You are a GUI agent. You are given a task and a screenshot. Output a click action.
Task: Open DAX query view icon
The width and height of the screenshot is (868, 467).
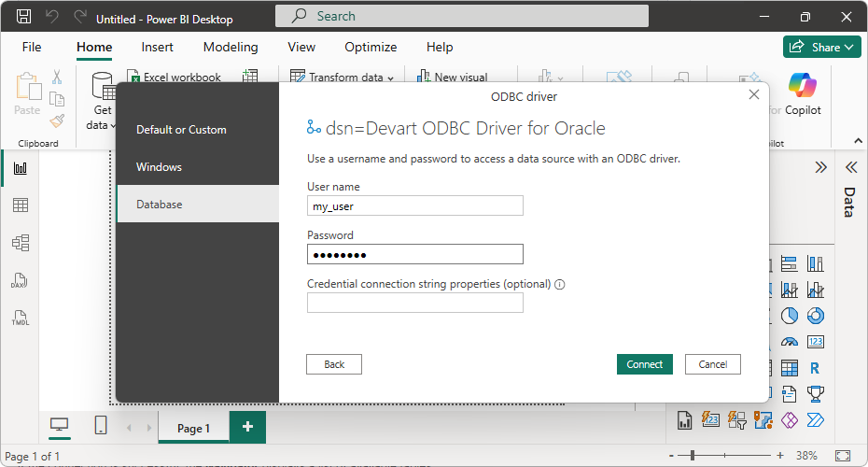click(x=20, y=280)
